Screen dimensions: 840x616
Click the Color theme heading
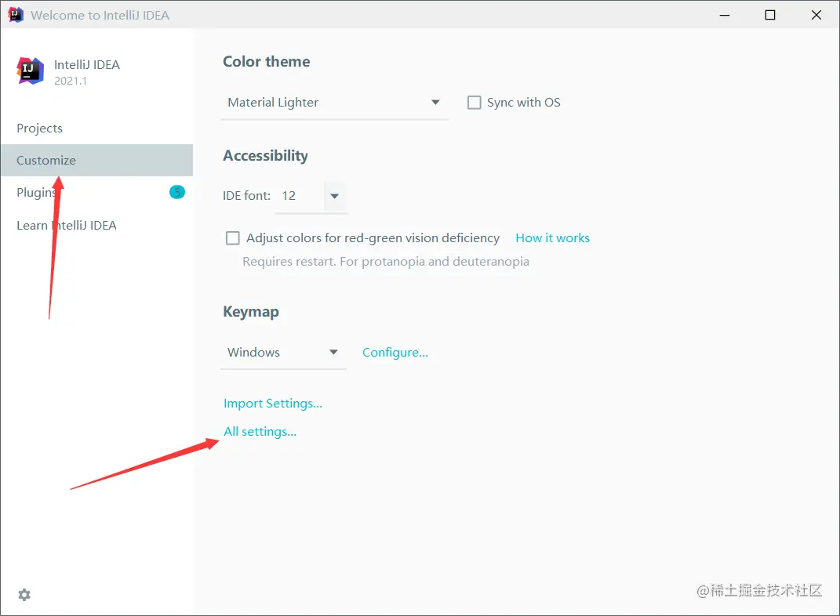(266, 62)
